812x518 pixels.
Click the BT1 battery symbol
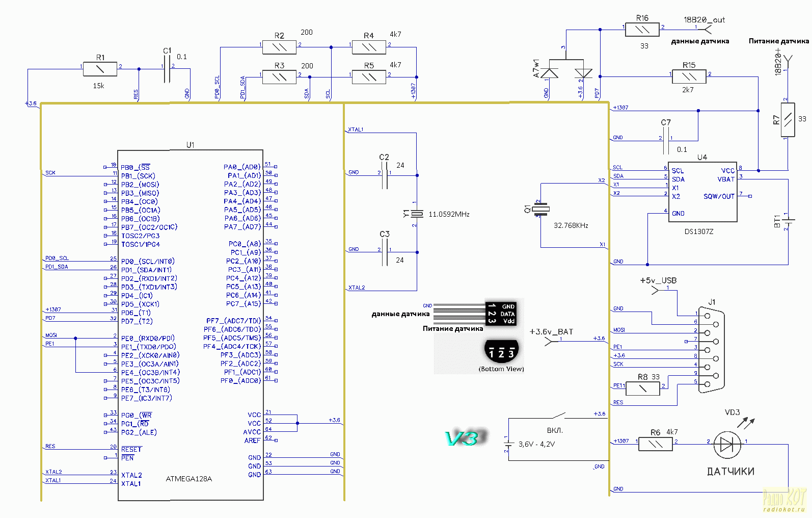tap(788, 221)
